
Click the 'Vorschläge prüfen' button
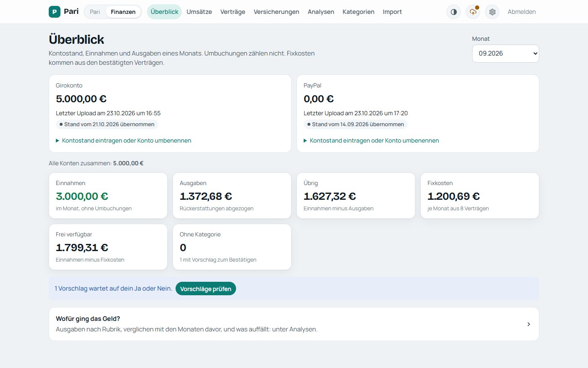tap(206, 289)
